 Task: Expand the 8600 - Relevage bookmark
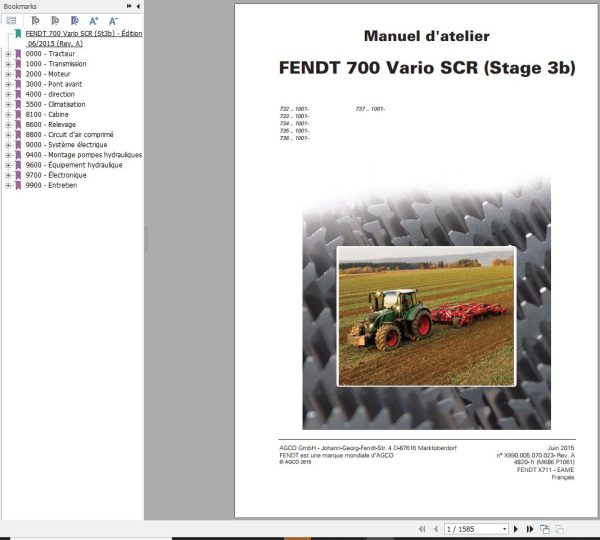click(8, 125)
